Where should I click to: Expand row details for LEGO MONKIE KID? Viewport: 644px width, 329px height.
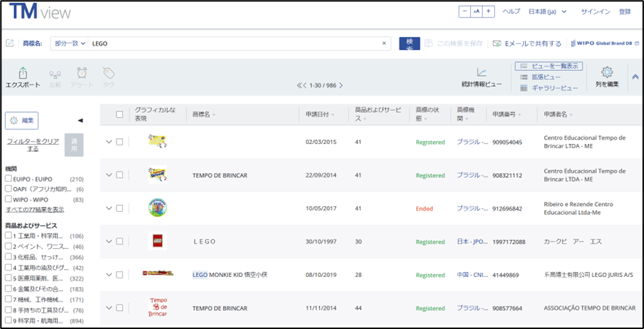click(x=109, y=275)
